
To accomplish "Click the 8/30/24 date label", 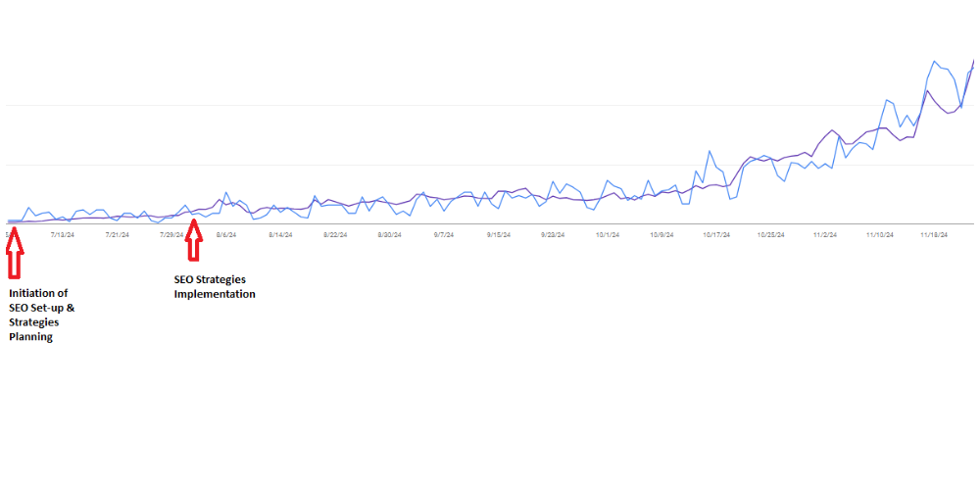I will [389, 235].
